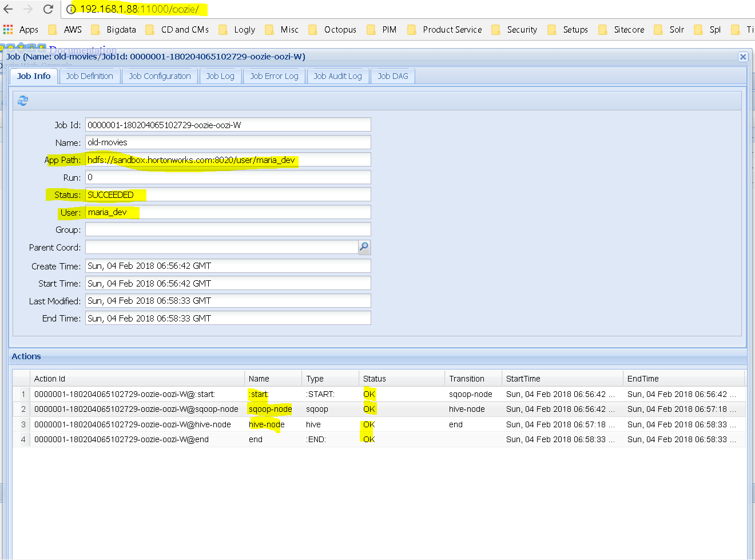755x560 pixels.
Task: Click the refresh job info icon
Action: coord(23,101)
